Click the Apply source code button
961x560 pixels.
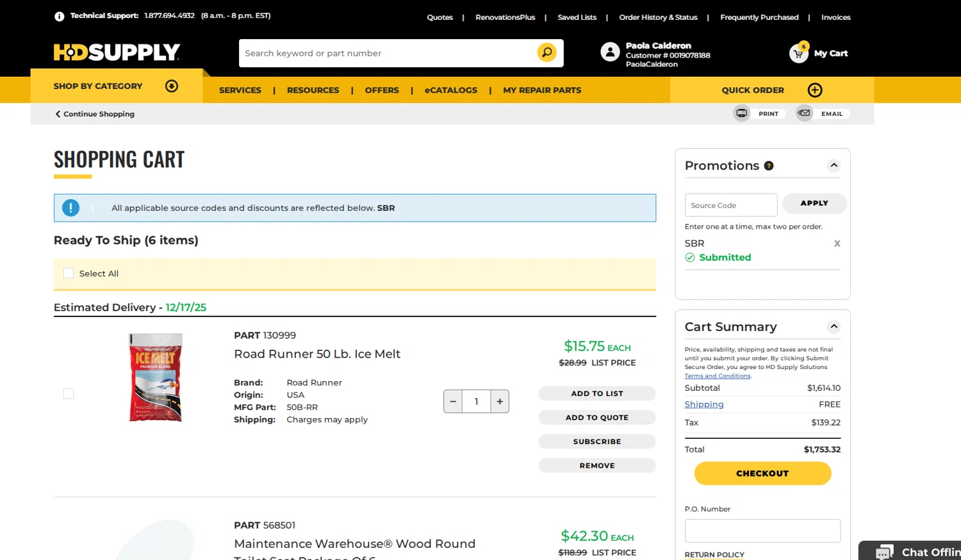click(x=814, y=203)
